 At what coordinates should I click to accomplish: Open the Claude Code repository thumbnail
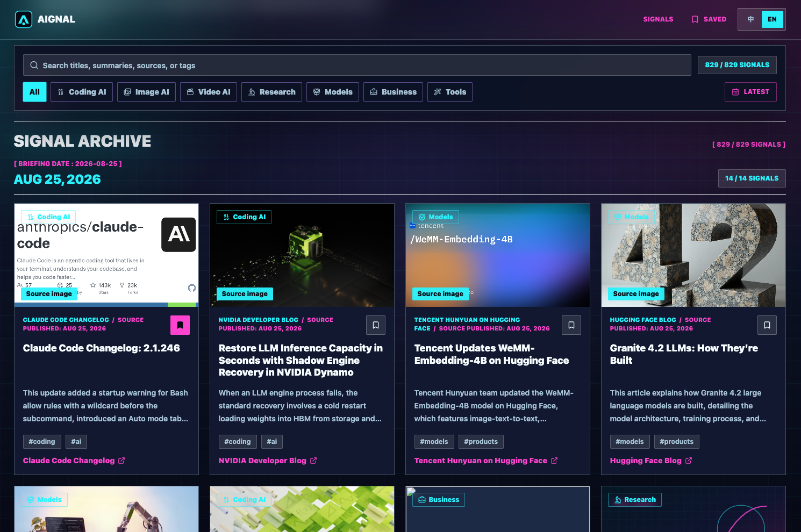tap(106, 255)
